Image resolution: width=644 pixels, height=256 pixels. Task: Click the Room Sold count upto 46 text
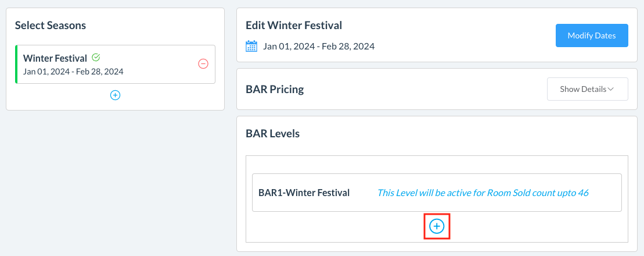click(483, 193)
